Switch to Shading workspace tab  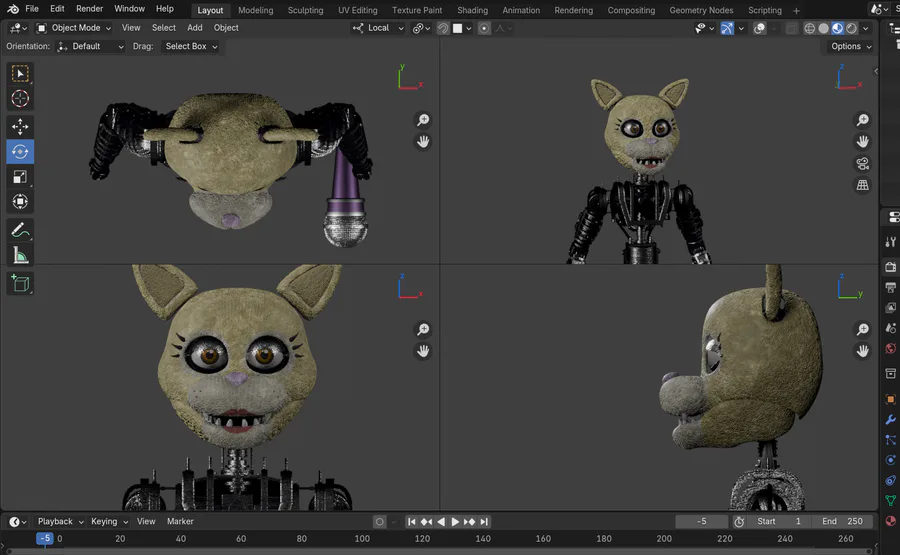coord(472,10)
